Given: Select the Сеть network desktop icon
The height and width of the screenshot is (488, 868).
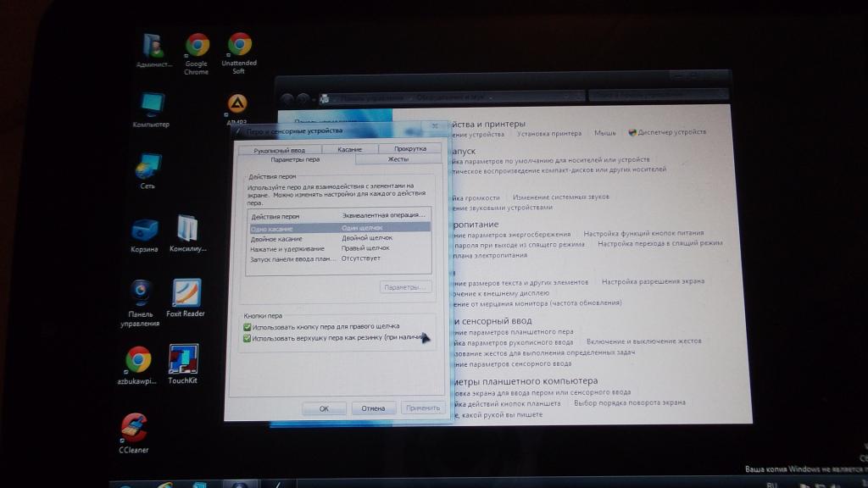Looking at the screenshot, I should pos(146,167).
